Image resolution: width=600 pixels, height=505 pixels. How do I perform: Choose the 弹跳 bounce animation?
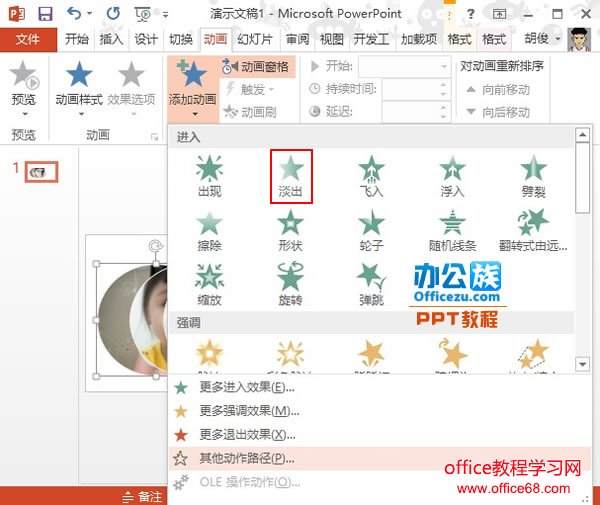[x=372, y=285]
